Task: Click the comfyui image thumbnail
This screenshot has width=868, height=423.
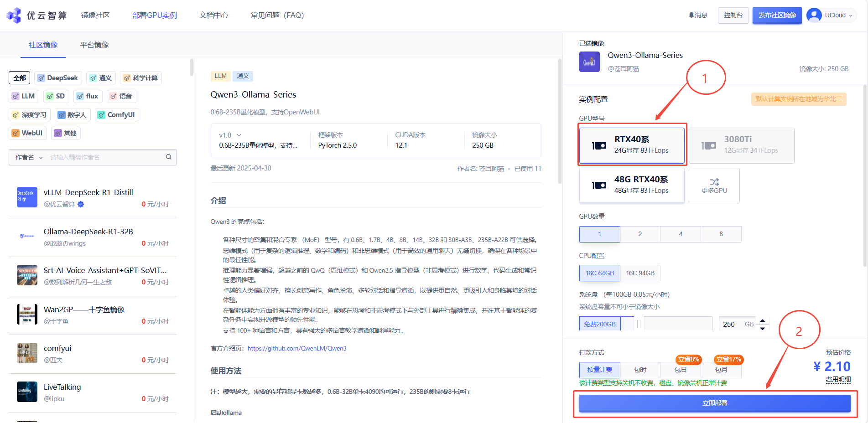Action: tap(27, 353)
